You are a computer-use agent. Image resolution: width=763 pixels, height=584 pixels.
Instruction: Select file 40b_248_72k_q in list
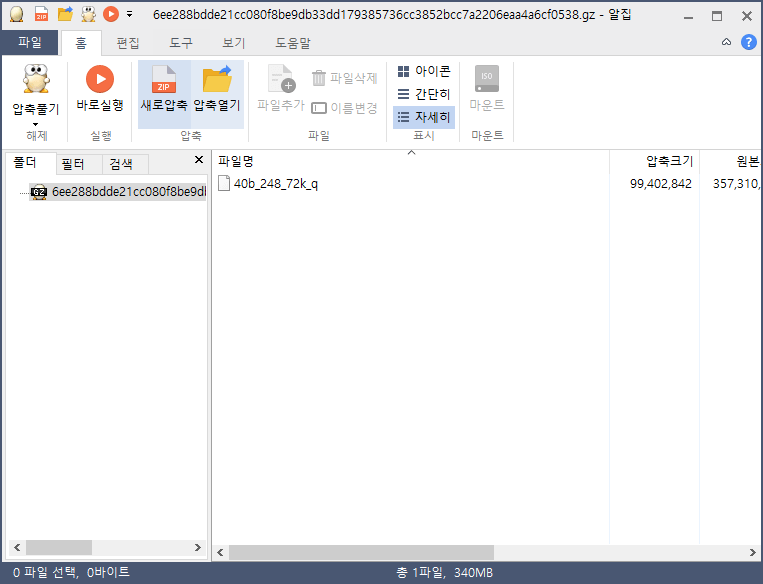coord(275,184)
